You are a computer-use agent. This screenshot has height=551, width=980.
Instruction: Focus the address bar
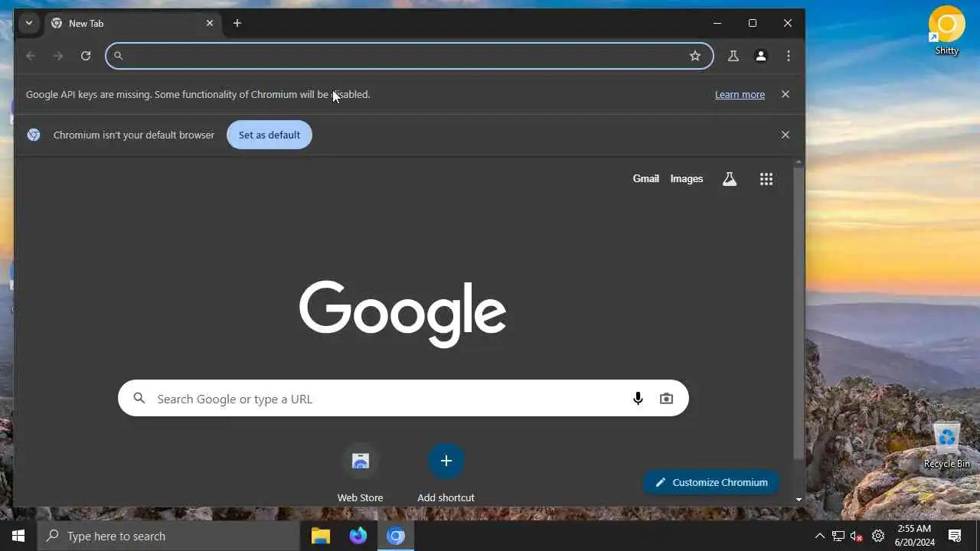(410, 56)
